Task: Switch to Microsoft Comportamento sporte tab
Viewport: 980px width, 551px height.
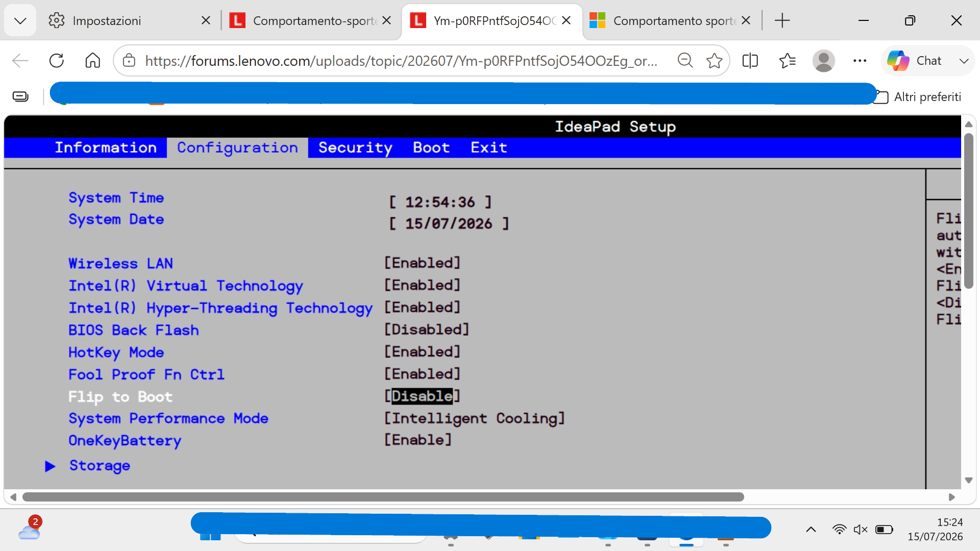Action: [672, 20]
